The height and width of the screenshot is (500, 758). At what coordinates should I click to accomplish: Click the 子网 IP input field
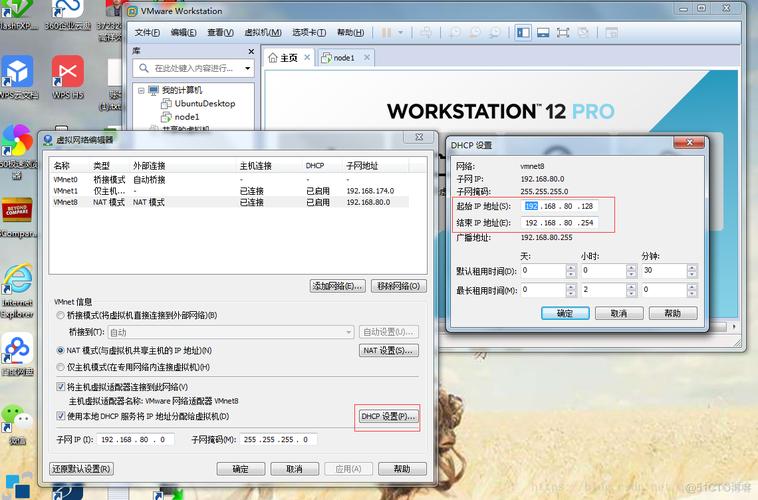(136, 440)
